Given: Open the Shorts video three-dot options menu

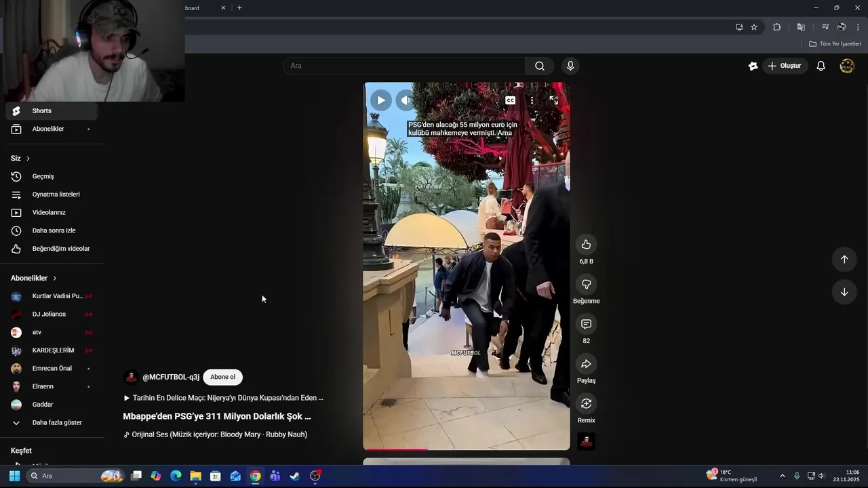Looking at the screenshot, I should pyautogui.click(x=532, y=100).
